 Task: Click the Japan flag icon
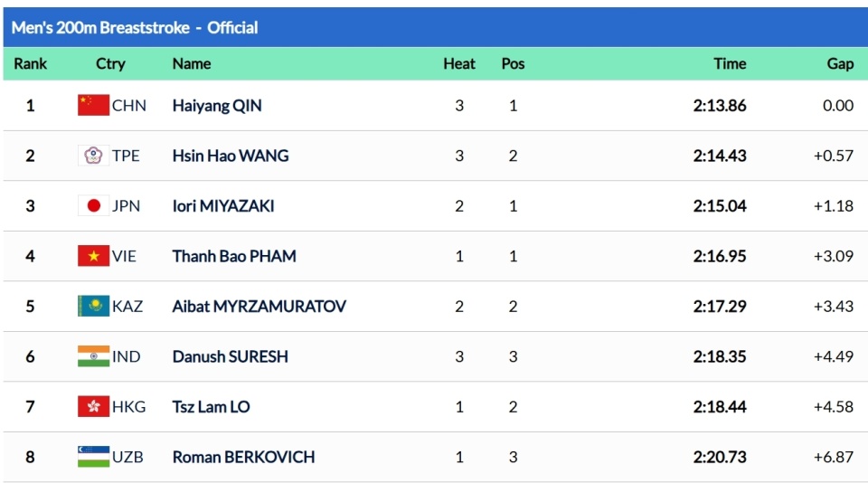point(93,206)
